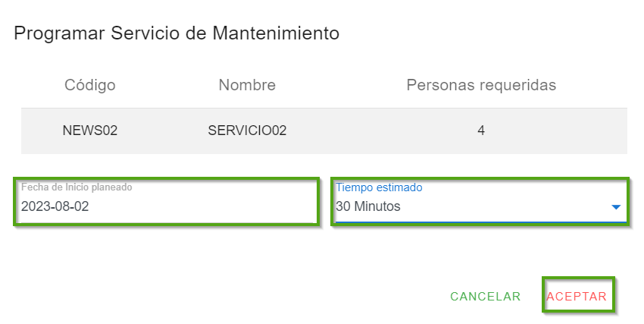
Task: Click the date value 2023-08-02
Action: tap(55, 206)
